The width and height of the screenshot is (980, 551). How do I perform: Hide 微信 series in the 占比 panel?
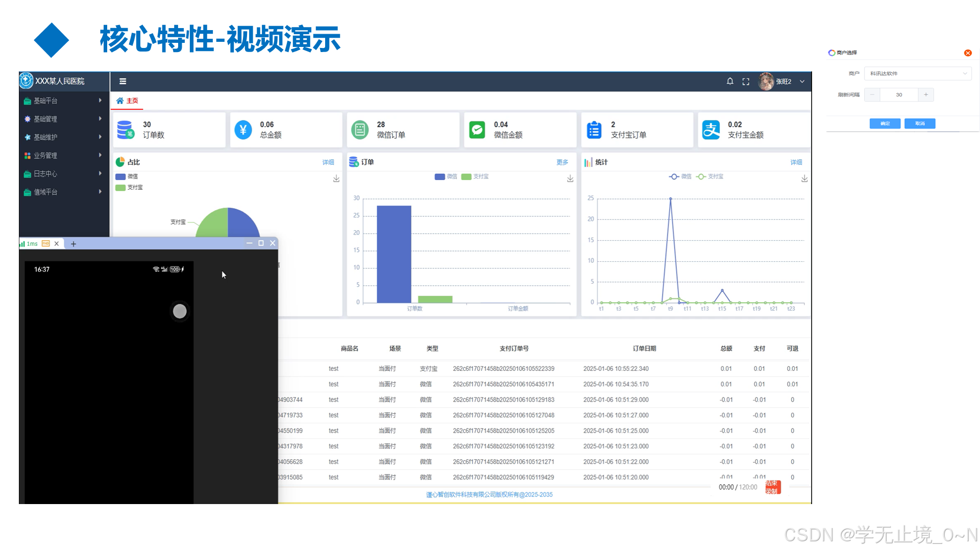pyautogui.click(x=128, y=176)
